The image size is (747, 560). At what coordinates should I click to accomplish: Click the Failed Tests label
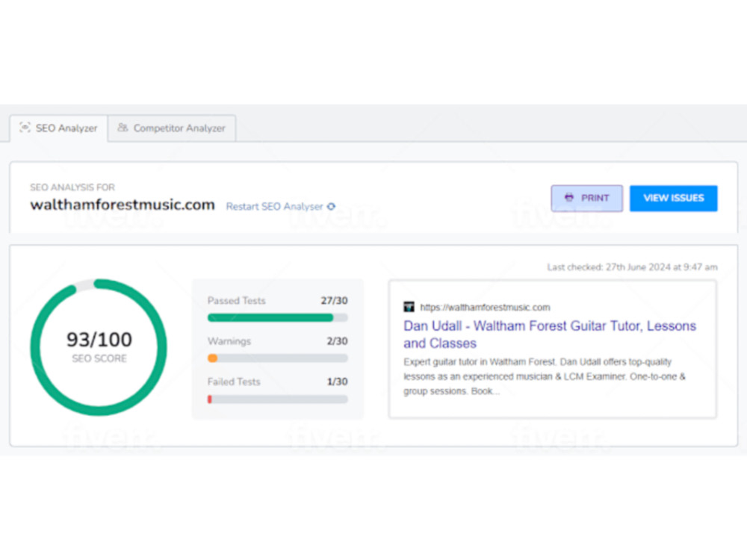(x=234, y=382)
